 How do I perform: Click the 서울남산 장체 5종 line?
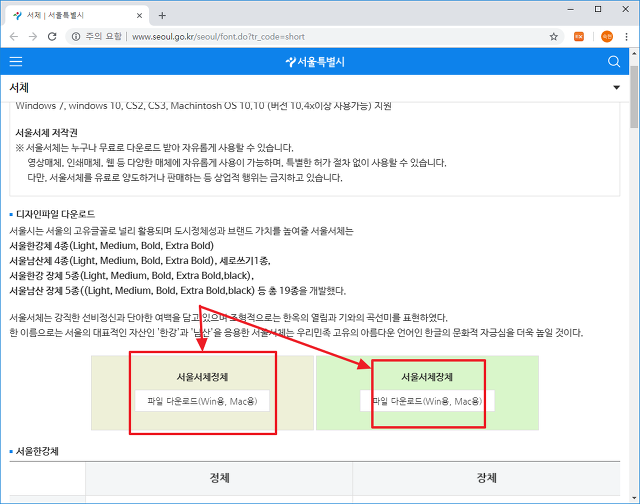pyautogui.click(x=178, y=291)
